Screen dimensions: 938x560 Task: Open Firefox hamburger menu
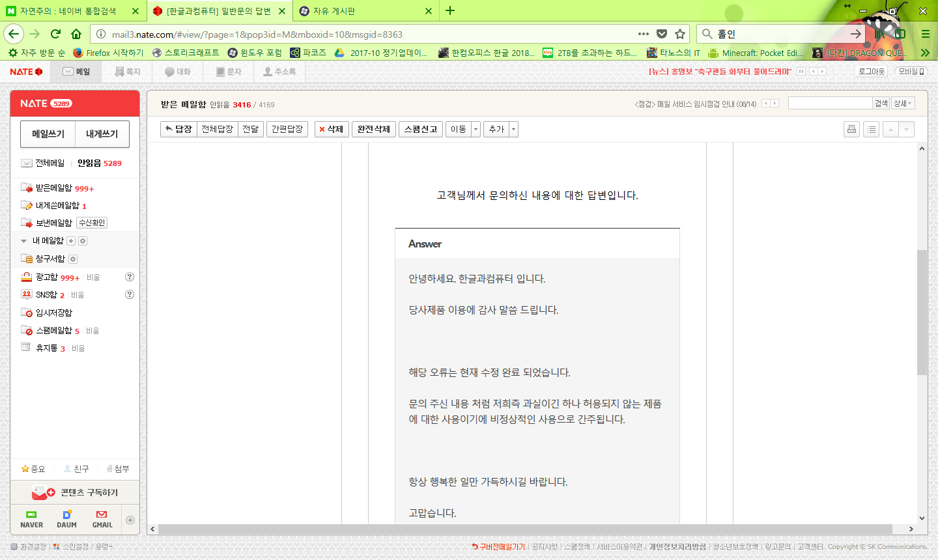point(925,34)
